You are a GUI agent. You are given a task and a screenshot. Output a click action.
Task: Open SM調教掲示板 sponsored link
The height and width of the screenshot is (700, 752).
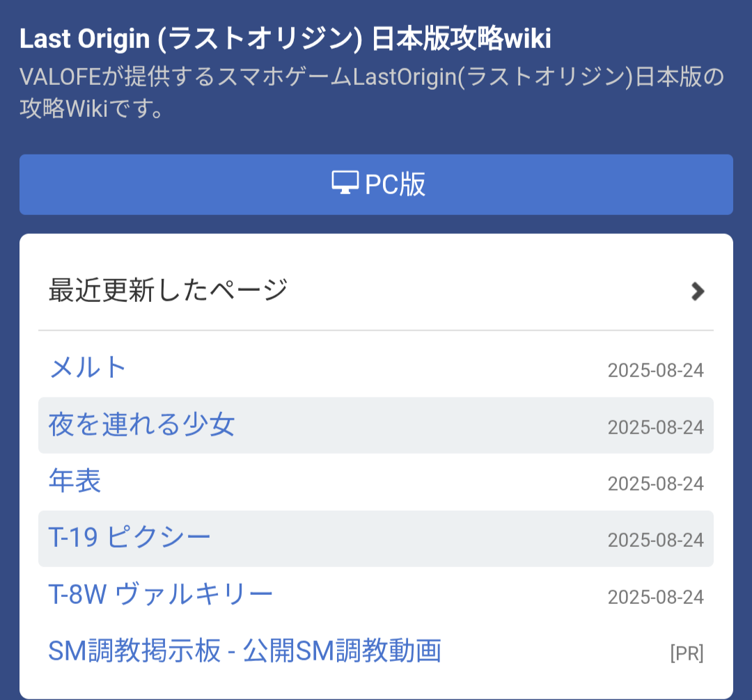[x=244, y=651]
